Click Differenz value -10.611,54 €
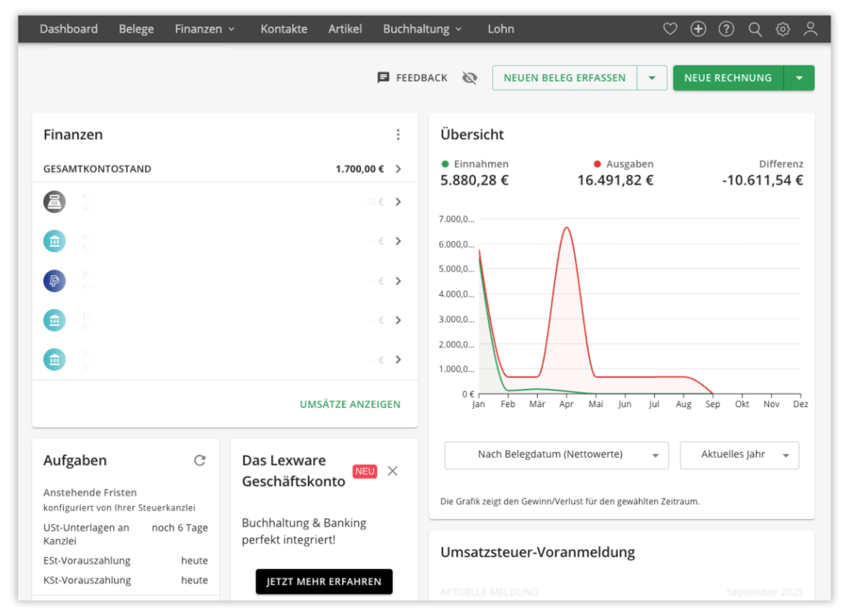The height and width of the screenshot is (616, 849). (x=762, y=180)
